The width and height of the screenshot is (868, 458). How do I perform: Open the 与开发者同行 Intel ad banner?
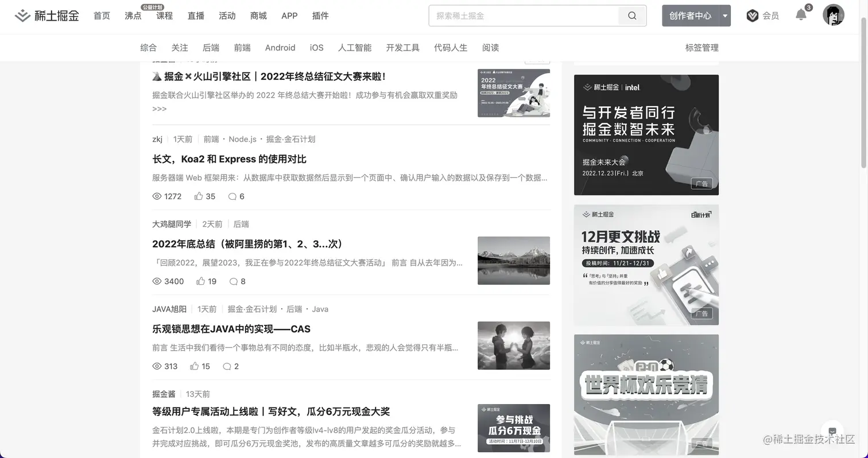pos(646,135)
